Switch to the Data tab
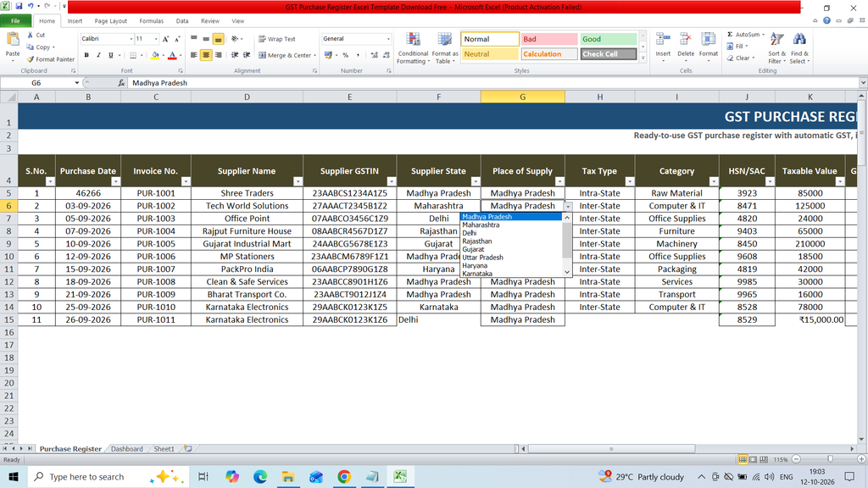Viewport: 868px width, 488px height. coord(182,21)
